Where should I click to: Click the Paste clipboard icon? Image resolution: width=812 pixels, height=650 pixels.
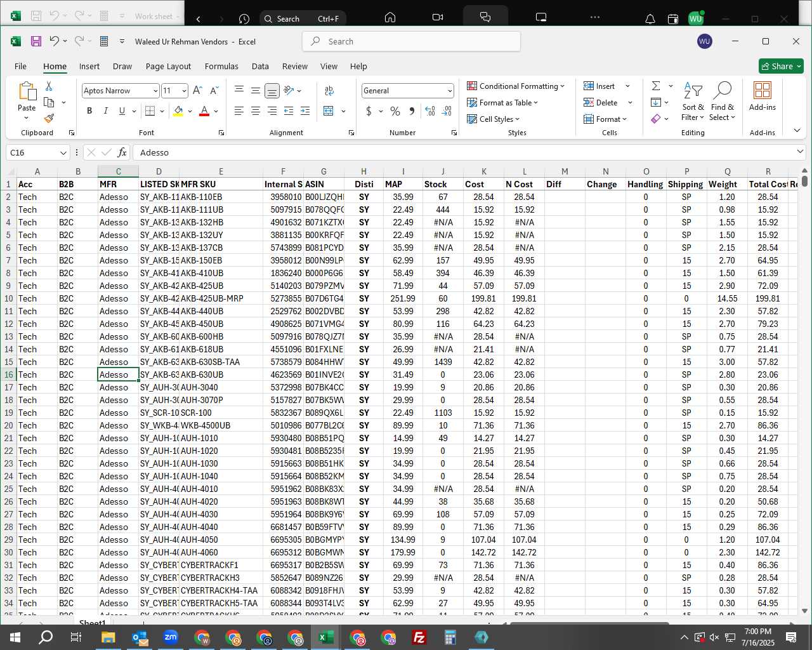[27, 91]
